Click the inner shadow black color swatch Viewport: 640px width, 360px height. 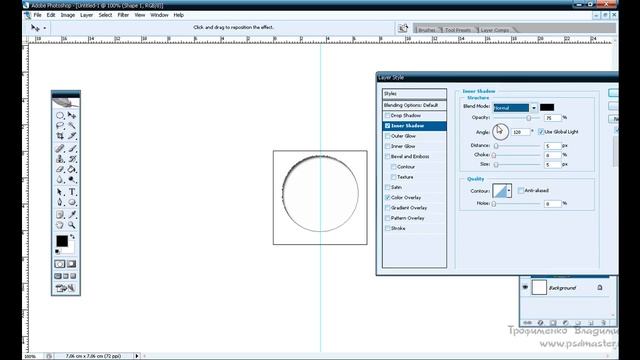coord(547,107)
